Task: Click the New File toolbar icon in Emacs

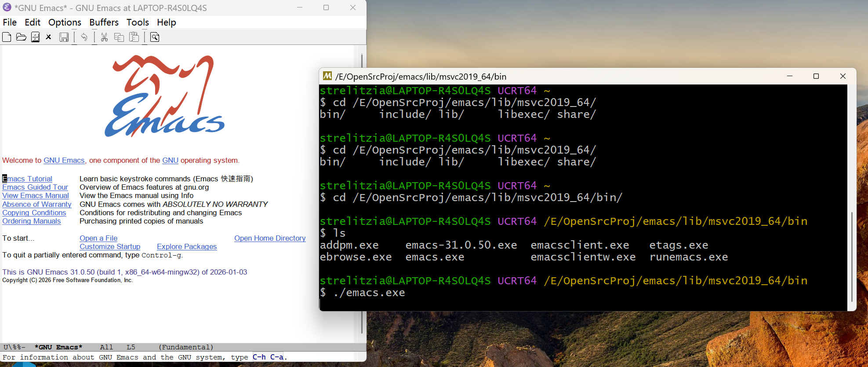Action: [x=7, y=37]
